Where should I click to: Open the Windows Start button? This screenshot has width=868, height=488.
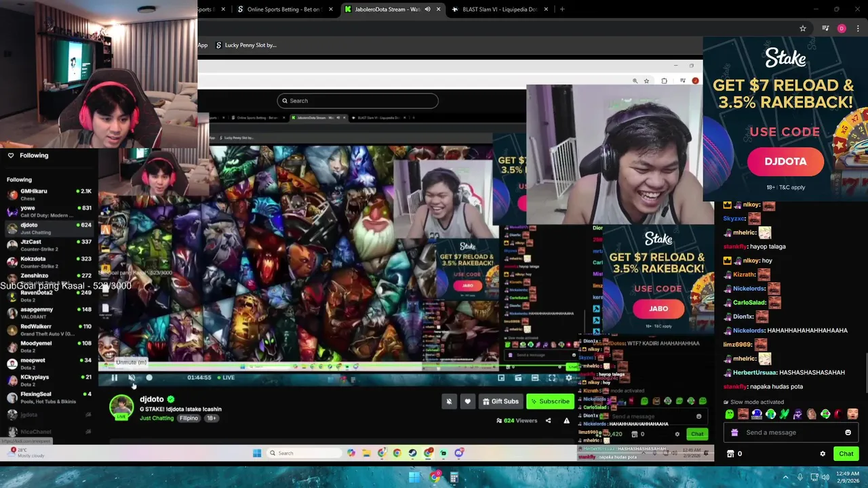pyautogui.click(x=414, y=478)
